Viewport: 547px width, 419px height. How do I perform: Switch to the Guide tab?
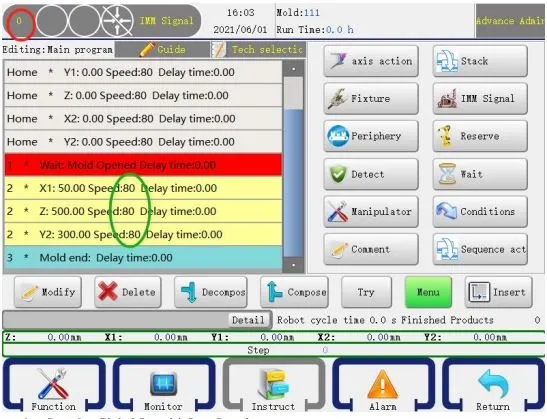[163, 50]
